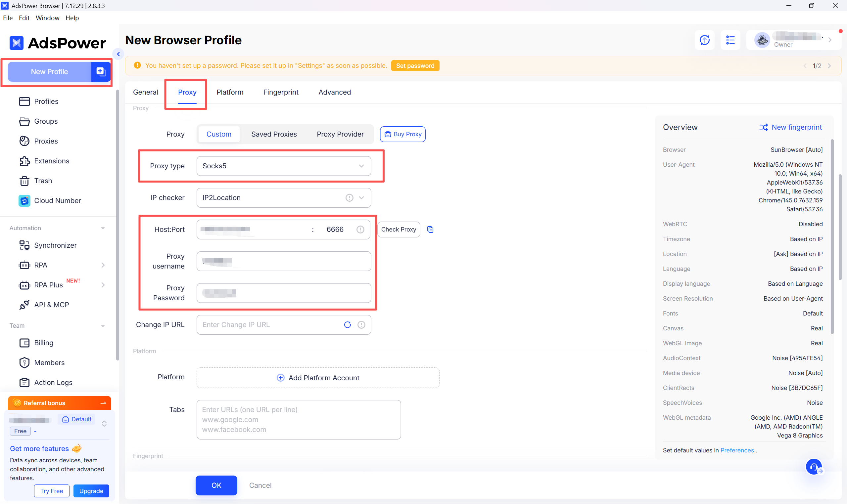Image resolution: width=847 pixels, height=504 pixels.
Task: Click the support headset floating icon
Action: (x=814, y=467)
